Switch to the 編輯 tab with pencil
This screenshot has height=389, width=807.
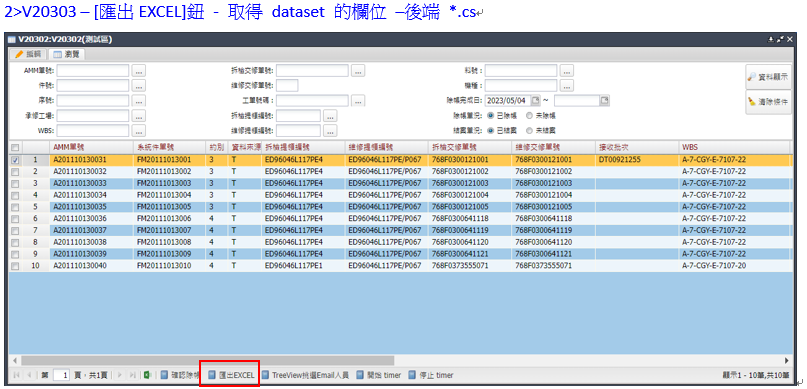[28, 54]
